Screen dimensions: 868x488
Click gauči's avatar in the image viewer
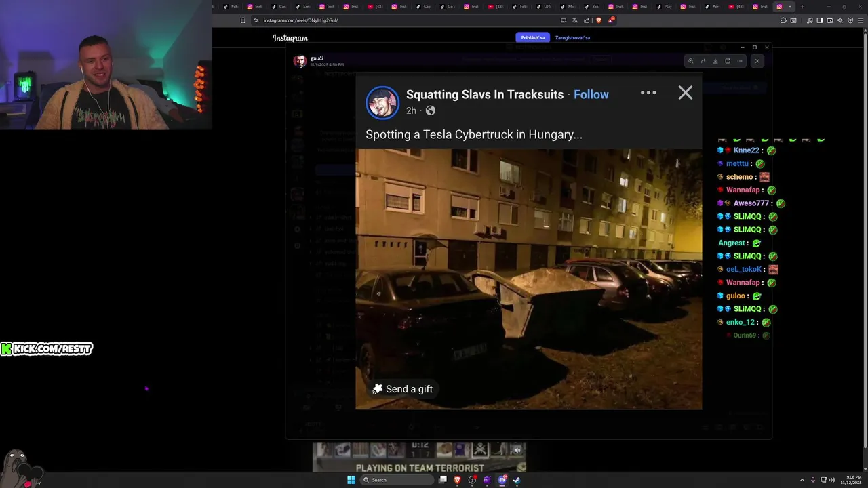tap(300, 61)
